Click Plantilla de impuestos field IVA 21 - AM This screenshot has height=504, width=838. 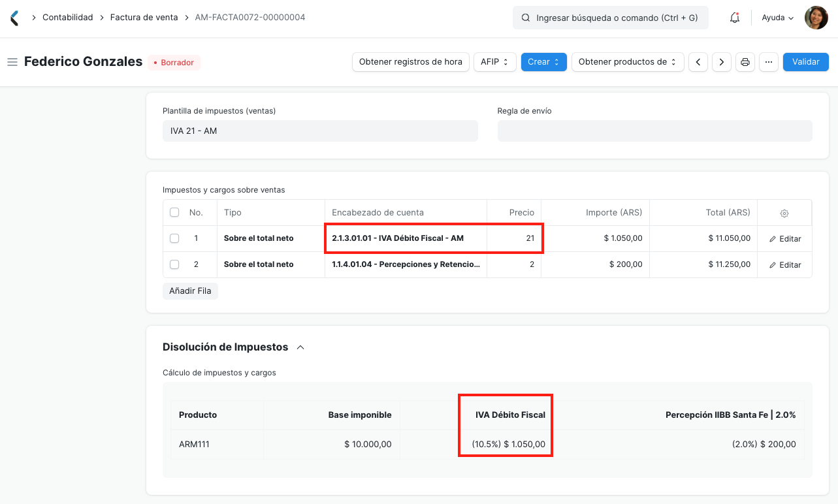320,131
